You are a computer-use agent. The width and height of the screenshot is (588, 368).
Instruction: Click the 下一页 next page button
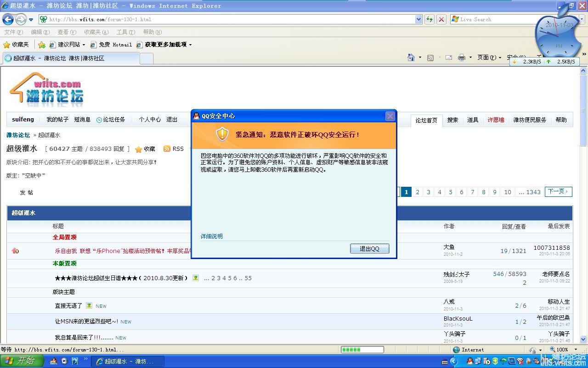[x=559, y=191]
